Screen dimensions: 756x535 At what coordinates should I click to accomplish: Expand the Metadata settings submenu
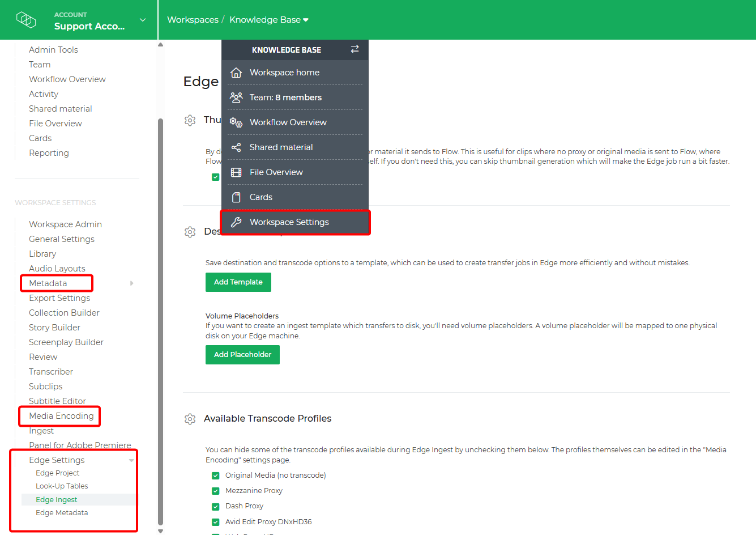pyautogui.click(x=131, y=283)
